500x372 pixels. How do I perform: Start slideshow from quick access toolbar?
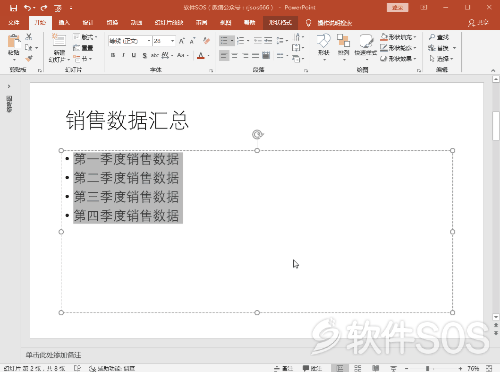58,8
